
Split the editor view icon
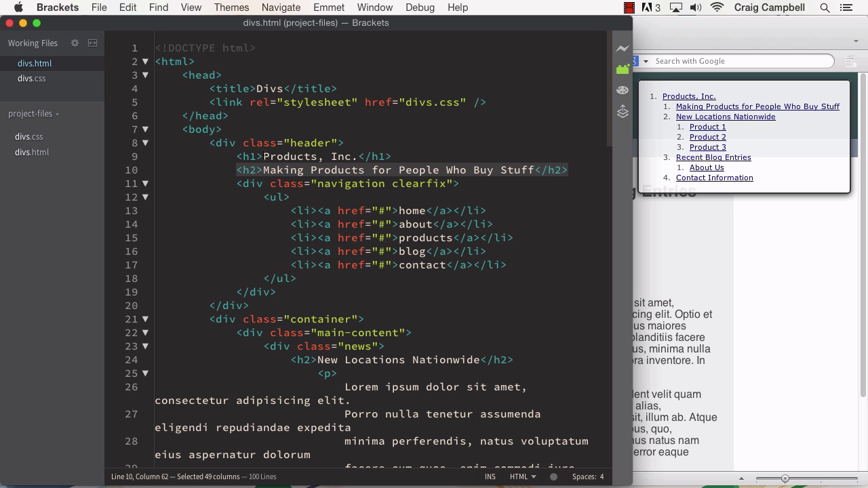pos(93,43)
